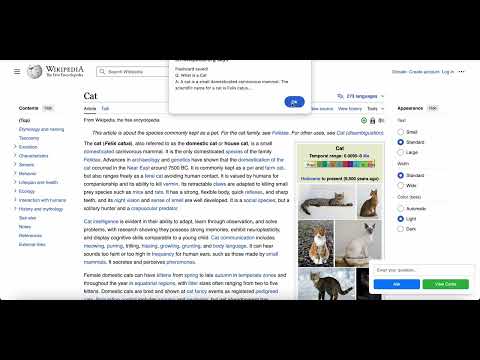This screenshot has width=480, height=360.
Task: Click the Wikipedia globe logo
Action: [x=34, y=71]
